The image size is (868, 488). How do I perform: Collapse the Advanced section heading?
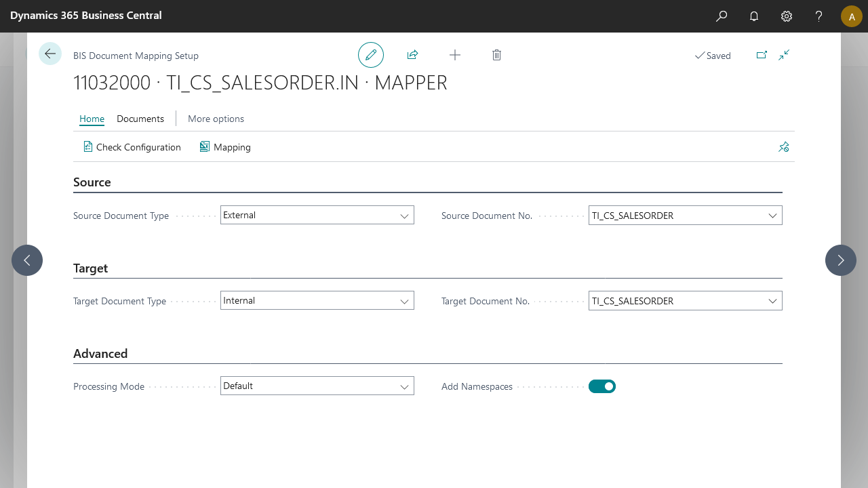point(100,354)
